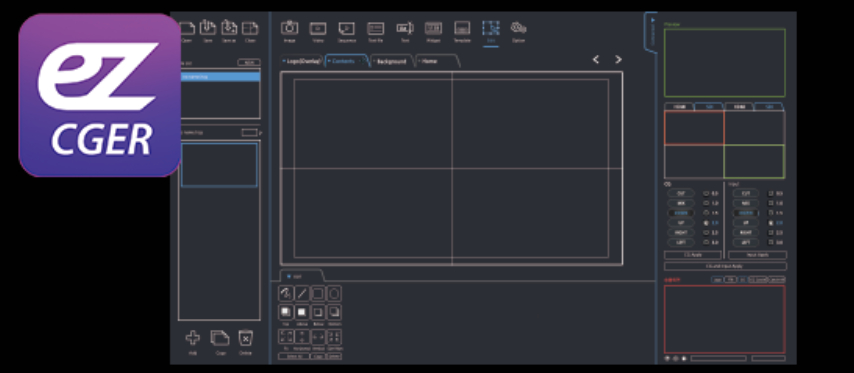Click the Image camera icon in toolbar
This screenshot has height=373, width=854.
289,28
